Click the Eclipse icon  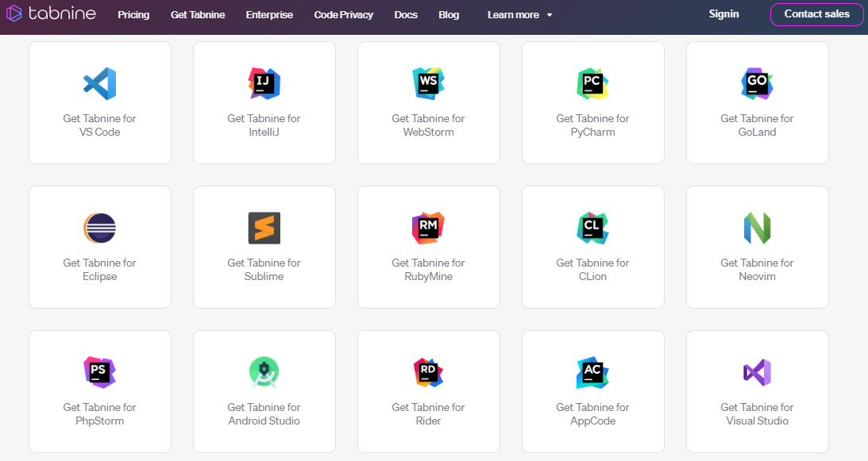(x=99, y=228)
